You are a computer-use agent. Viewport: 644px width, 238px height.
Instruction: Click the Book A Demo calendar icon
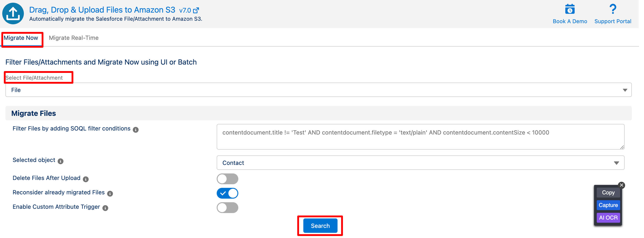(x=570, y=9)
